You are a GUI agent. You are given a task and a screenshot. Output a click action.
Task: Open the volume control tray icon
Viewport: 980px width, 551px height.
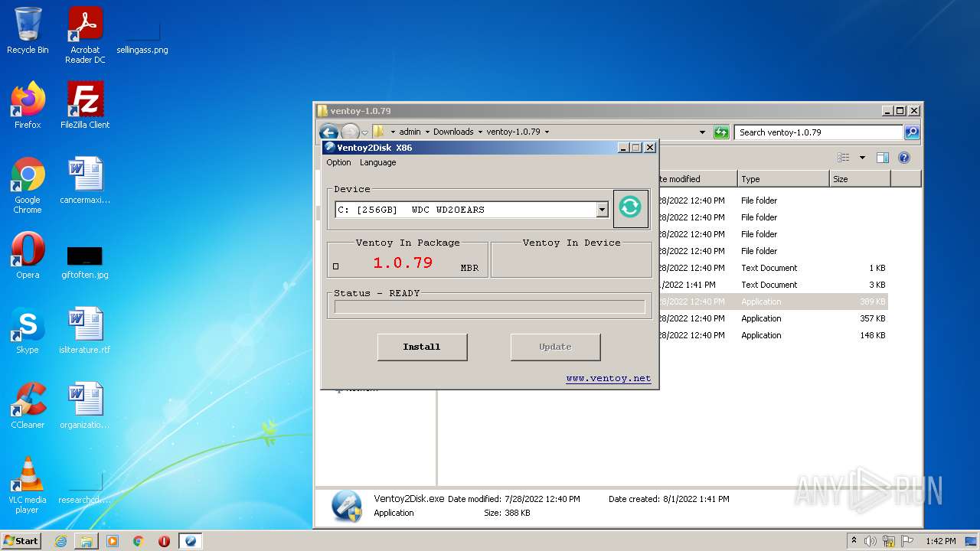point(871,541)
